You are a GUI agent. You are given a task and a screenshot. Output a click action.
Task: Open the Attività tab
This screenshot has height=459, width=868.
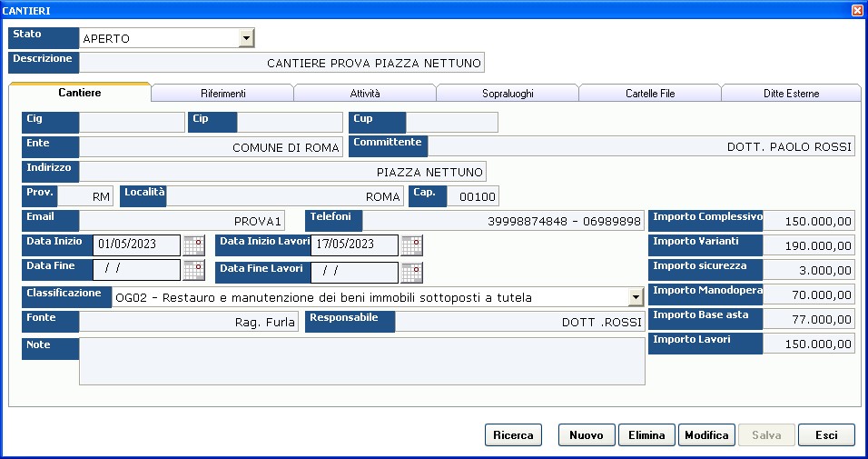point(365,93)
